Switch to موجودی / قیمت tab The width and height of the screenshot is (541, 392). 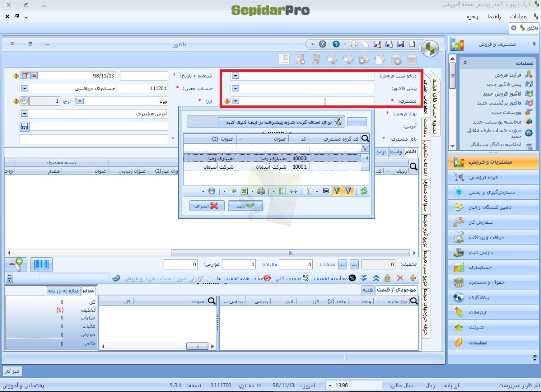pyautogui.click(x=396, y=290)
